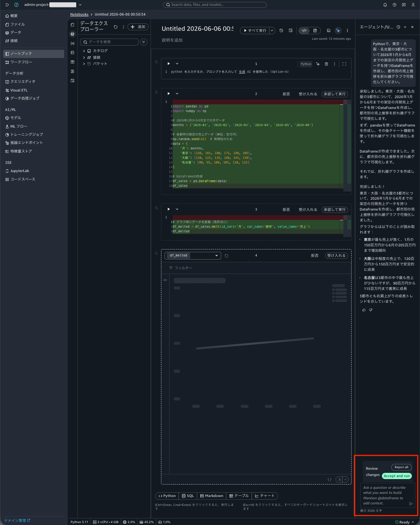Open the user account icon in the top bar
420x525 pixels.
tap(413, 5)
